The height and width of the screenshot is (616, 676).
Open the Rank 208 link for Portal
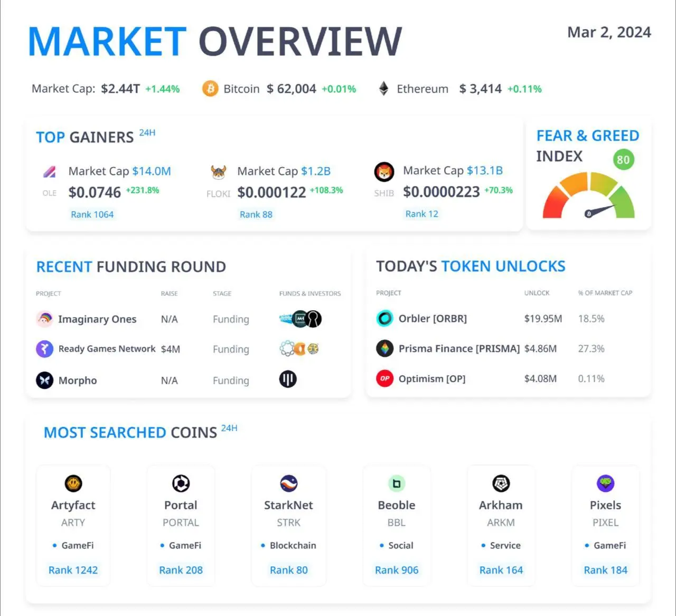pos(181,570)
